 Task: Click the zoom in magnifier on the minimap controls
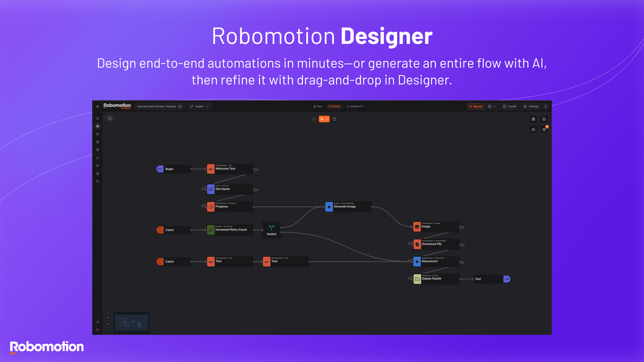click(x=108, y=318)
